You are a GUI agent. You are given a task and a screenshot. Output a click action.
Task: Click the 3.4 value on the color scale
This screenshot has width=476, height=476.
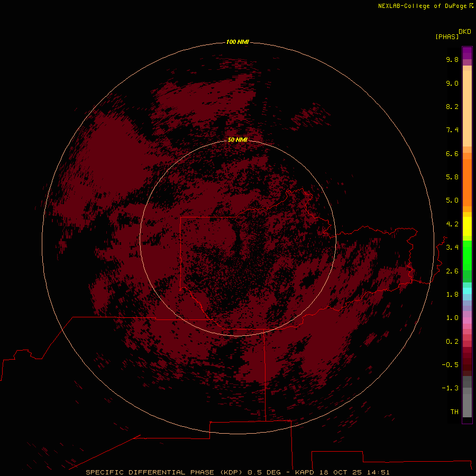click(452, 248)
